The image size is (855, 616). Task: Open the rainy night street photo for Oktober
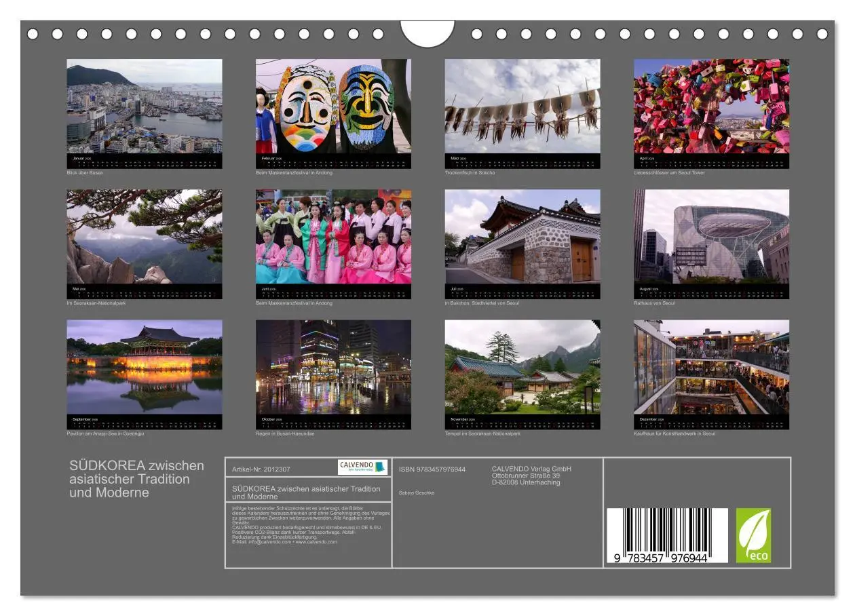point(333,367)
